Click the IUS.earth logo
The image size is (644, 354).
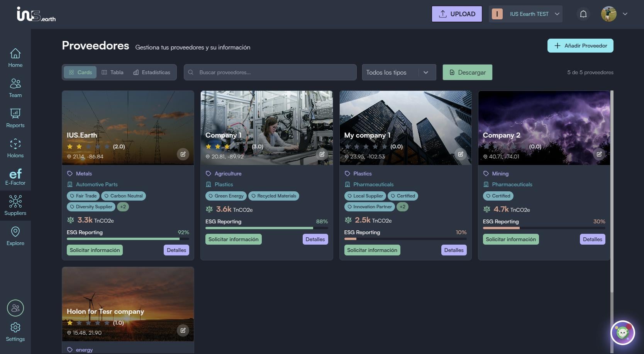click(x=36, y=14)
